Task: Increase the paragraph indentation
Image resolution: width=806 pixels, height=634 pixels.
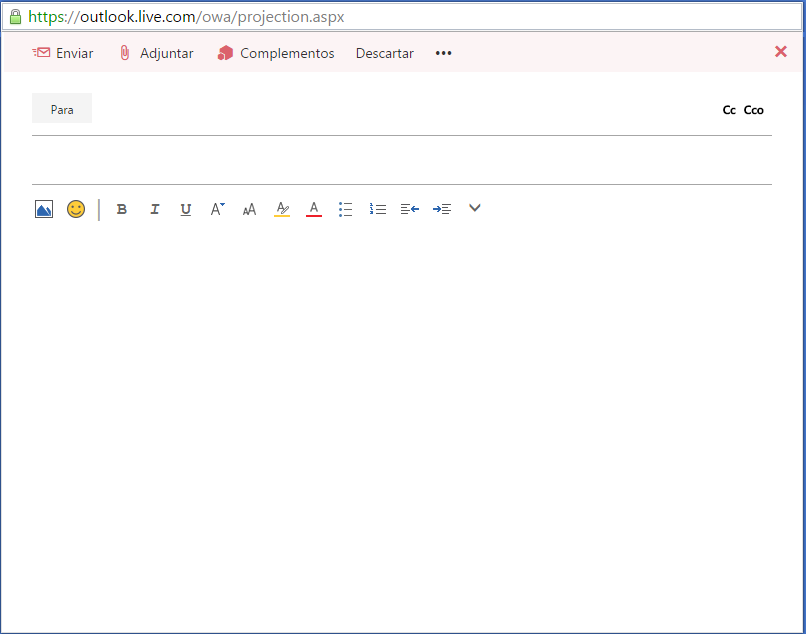Action: click(x=442, y=209)
